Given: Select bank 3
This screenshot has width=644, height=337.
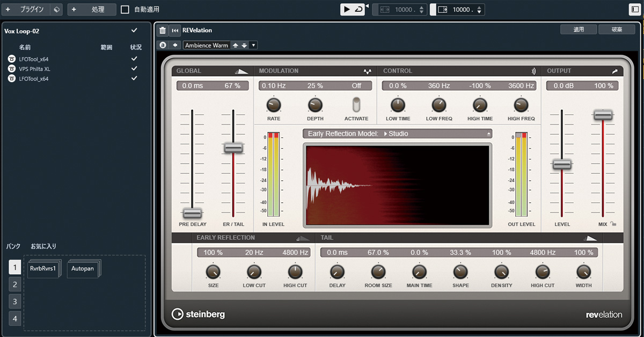Looking at the screenshot, I should click(15, 302).
